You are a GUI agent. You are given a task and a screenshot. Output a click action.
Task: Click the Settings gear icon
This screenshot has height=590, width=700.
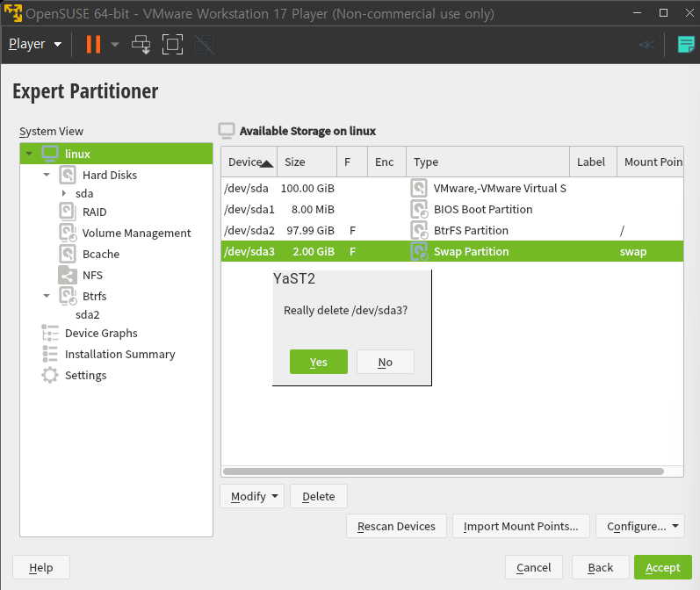(x=50, y=375)
